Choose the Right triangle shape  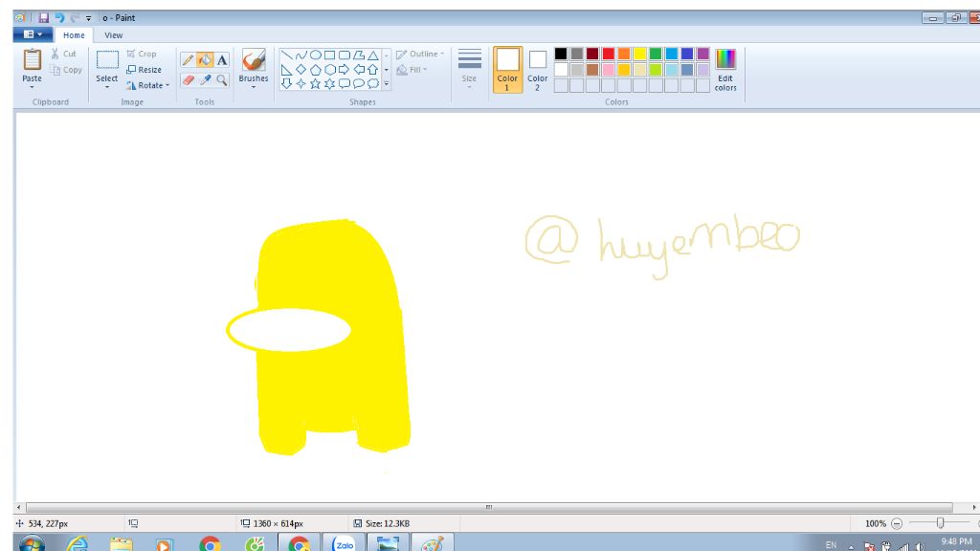(x=287, y=69)
